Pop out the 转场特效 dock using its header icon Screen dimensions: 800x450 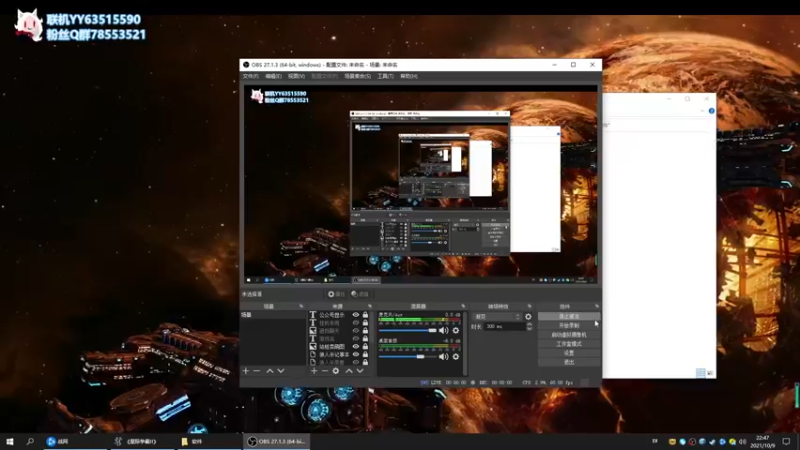point(530,306)
